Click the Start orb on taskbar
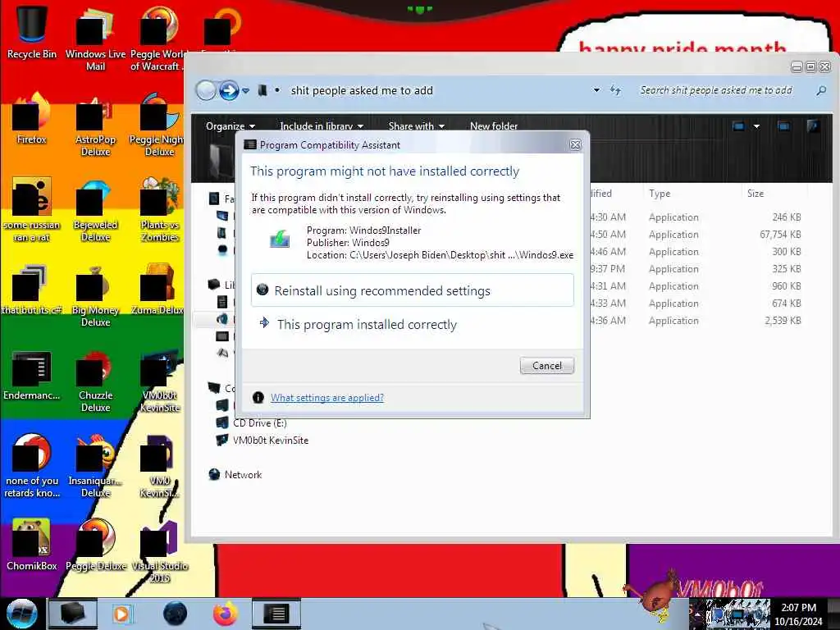The height and width of the screenshot is (630, 840). tap(21, 614)
